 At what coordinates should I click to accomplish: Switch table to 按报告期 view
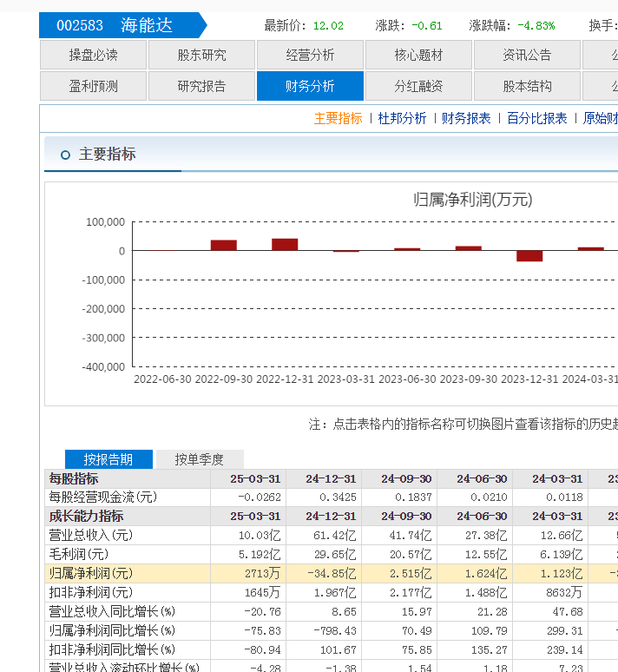tap(108, 459)
